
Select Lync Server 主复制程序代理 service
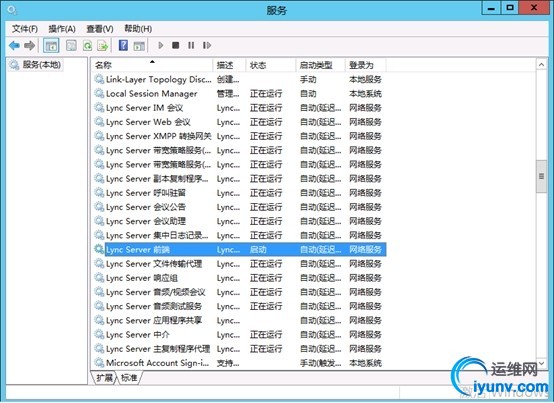239,349
